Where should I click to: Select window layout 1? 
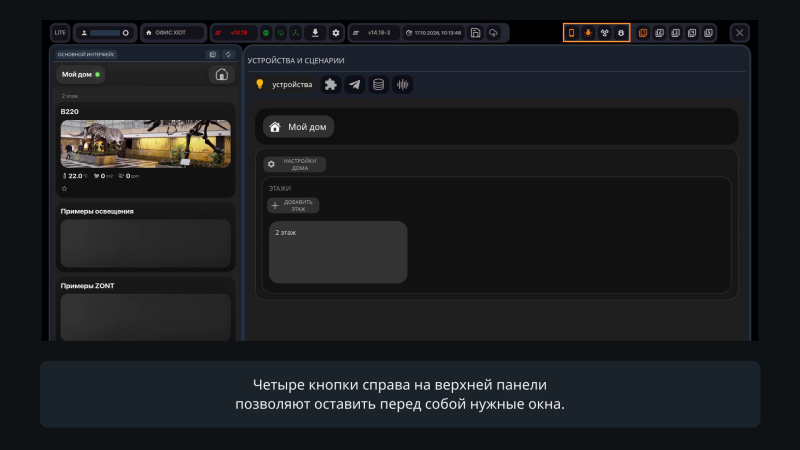click(643, 33)
